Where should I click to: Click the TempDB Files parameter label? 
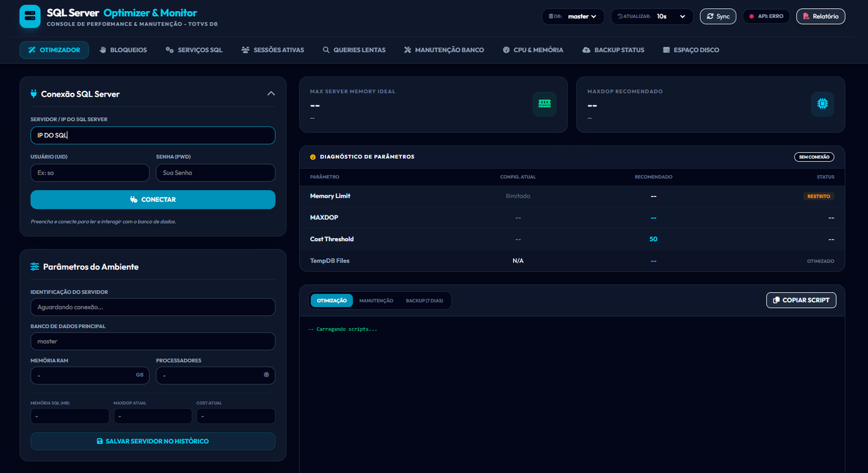click(330, 261)
